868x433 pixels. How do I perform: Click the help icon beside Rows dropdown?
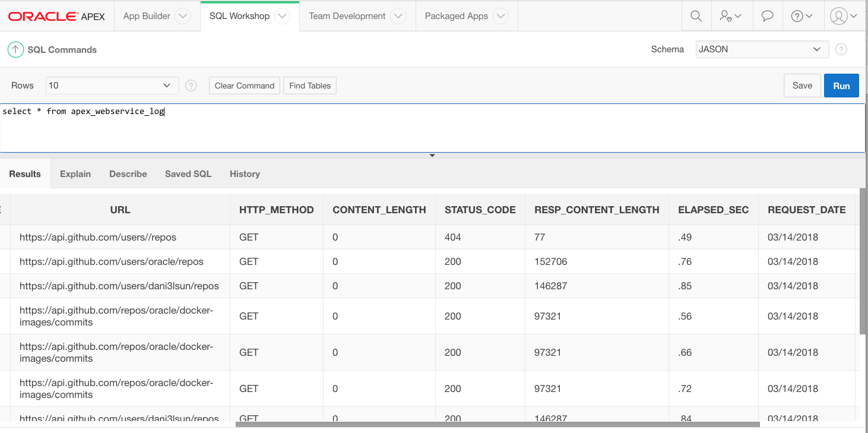coord(191,86)
